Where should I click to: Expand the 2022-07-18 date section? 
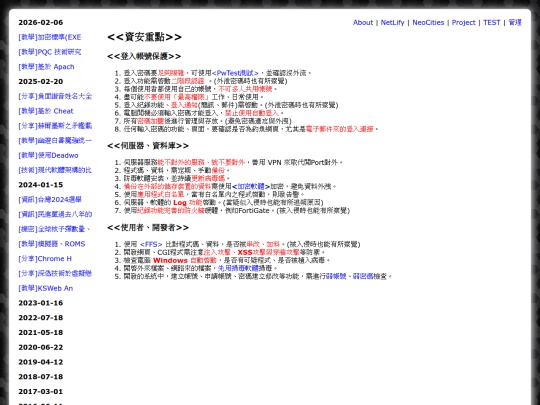[x=41, y=318]
